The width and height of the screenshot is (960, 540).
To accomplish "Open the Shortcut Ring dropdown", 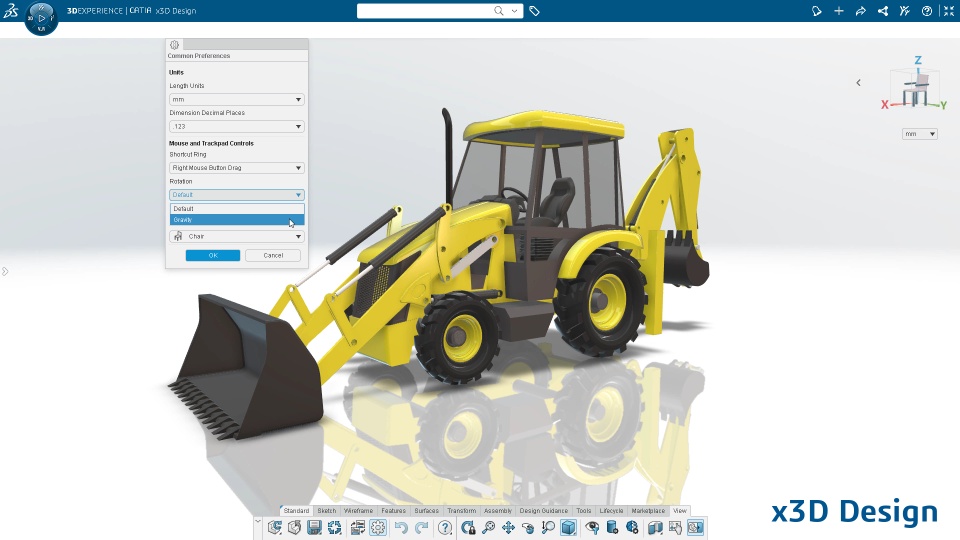I will point(236,168).
